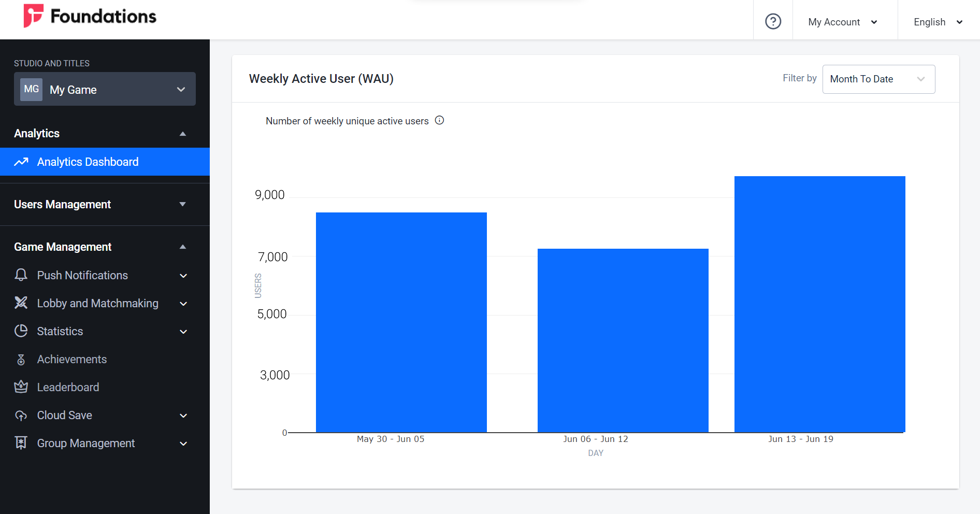Screen dimensions: 980x514
Task: Click the Push Notifications bell icon
Action: pyautogui.click(x=21, y=275)
